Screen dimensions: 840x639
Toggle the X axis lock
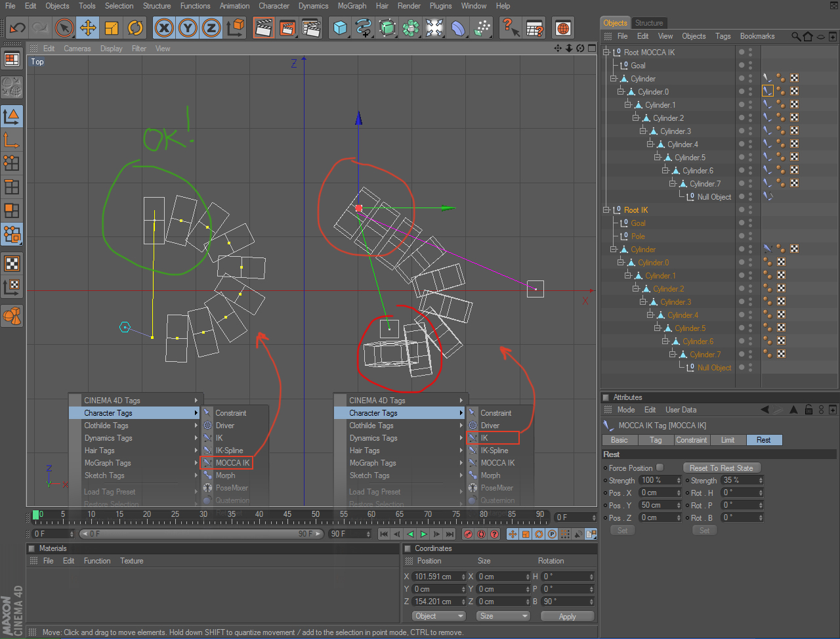tap(164, 28)
